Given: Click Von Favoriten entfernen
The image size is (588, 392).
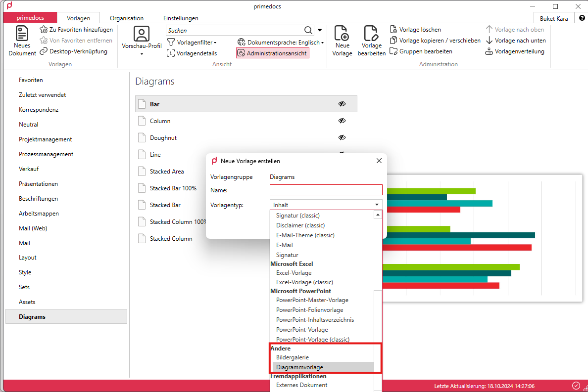Looking at the screenshot, I should (x=76, y=41).
